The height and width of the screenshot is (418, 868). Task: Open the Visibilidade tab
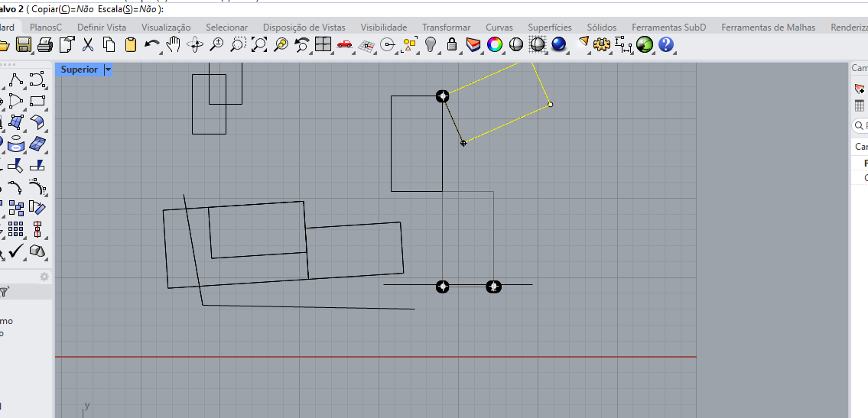(384, 27)
